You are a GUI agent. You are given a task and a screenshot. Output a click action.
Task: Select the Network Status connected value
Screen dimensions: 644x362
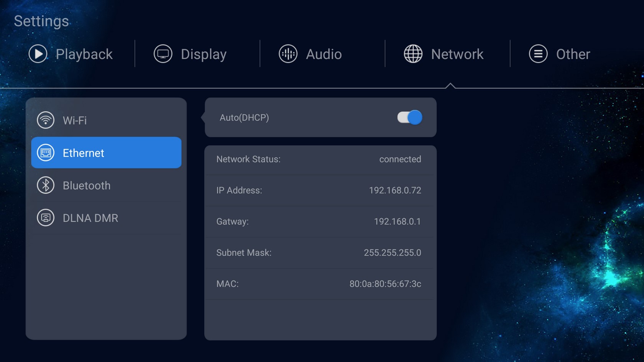(400, 159)
